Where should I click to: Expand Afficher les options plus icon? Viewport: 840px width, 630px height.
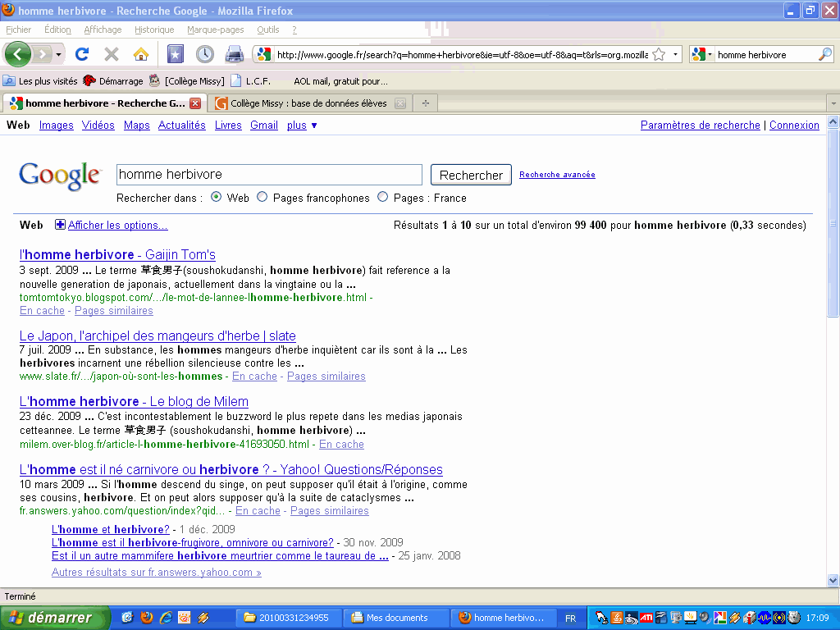point(61,225)
